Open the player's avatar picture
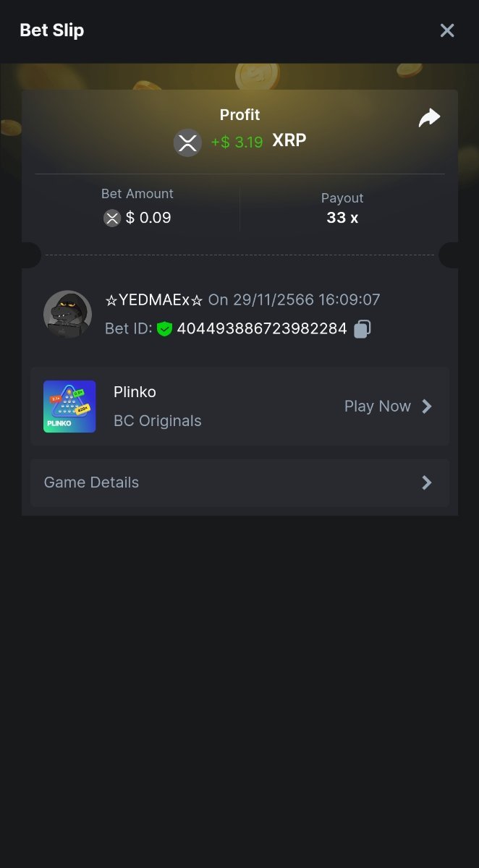This screenshot has height=868, width=479. pos(67,315)
